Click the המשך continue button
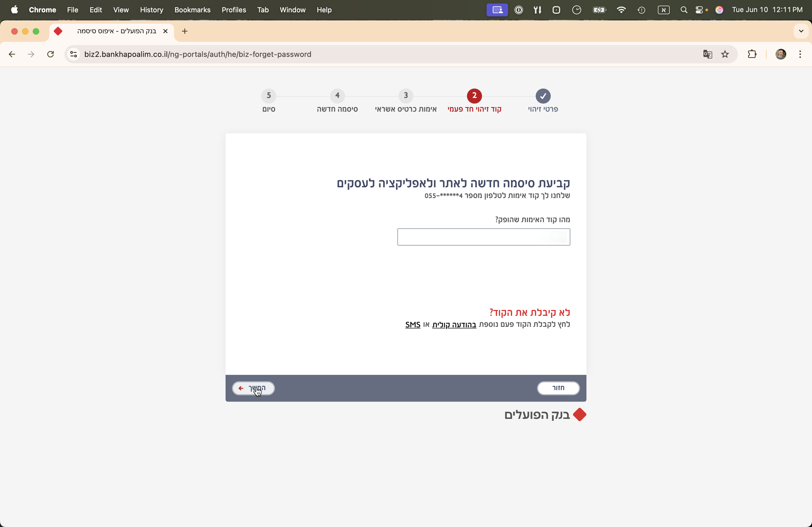This screenshot has height=527, width=812. click(253, 388)
